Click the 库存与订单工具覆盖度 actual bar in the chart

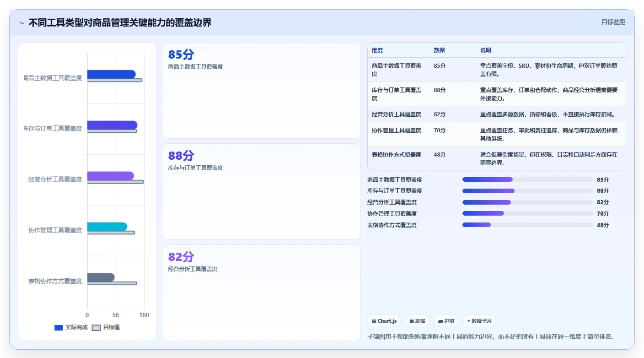point(112,125)
